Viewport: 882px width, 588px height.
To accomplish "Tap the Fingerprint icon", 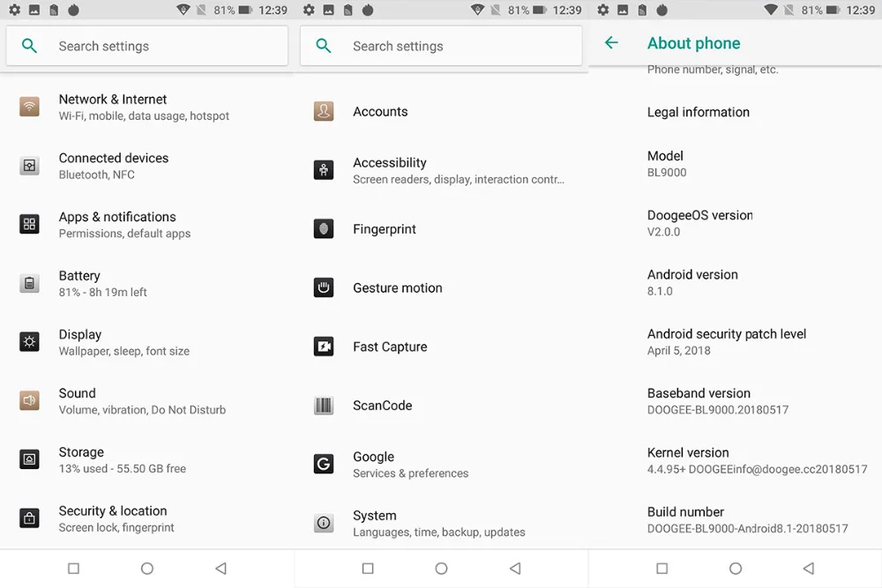I will (x=324, y=229).
